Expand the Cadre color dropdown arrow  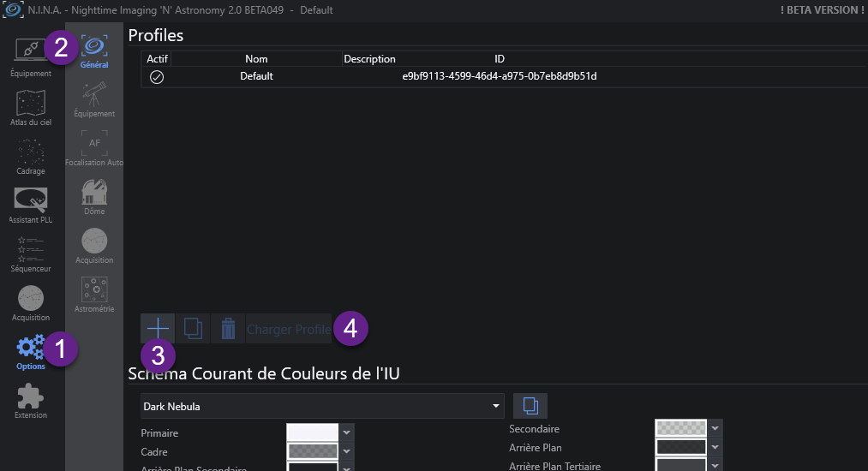click(346, 451)
